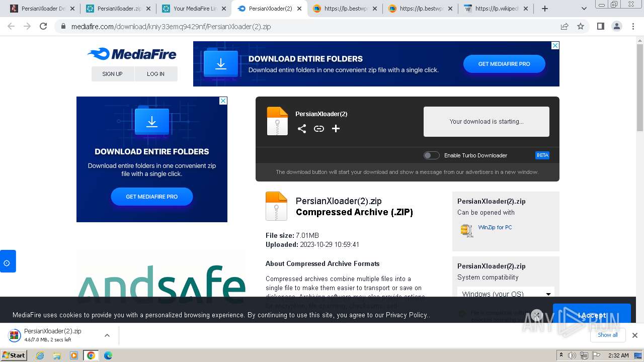Switch to wikipedia tab
Screen dimensions: 644x362
[496, 9]
